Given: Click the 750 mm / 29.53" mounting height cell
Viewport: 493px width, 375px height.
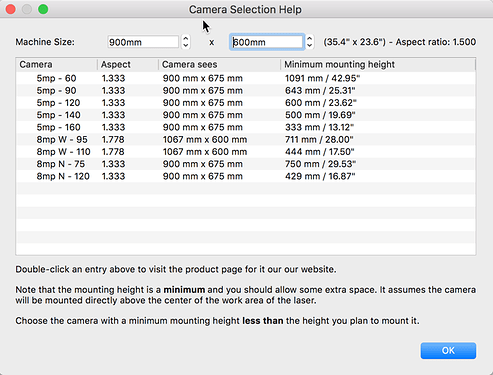Looking at the screenshot, I should coord(320,164).
